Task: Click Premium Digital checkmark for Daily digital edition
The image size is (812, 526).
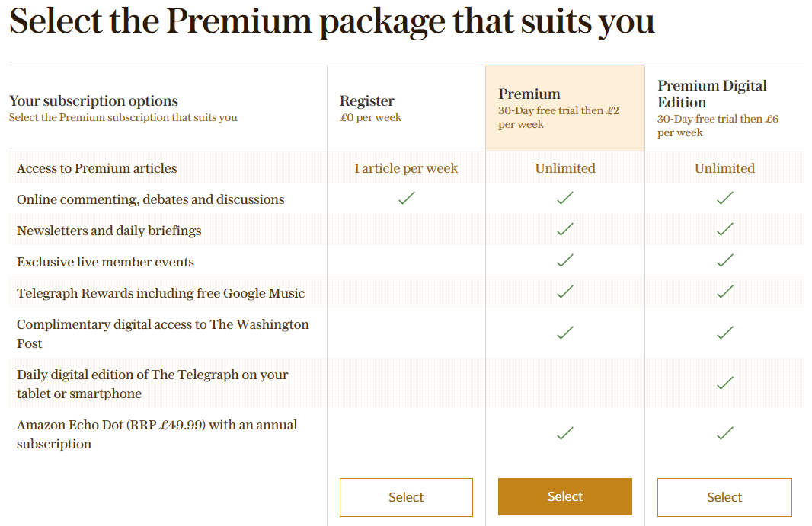Action: pos(725,383)
